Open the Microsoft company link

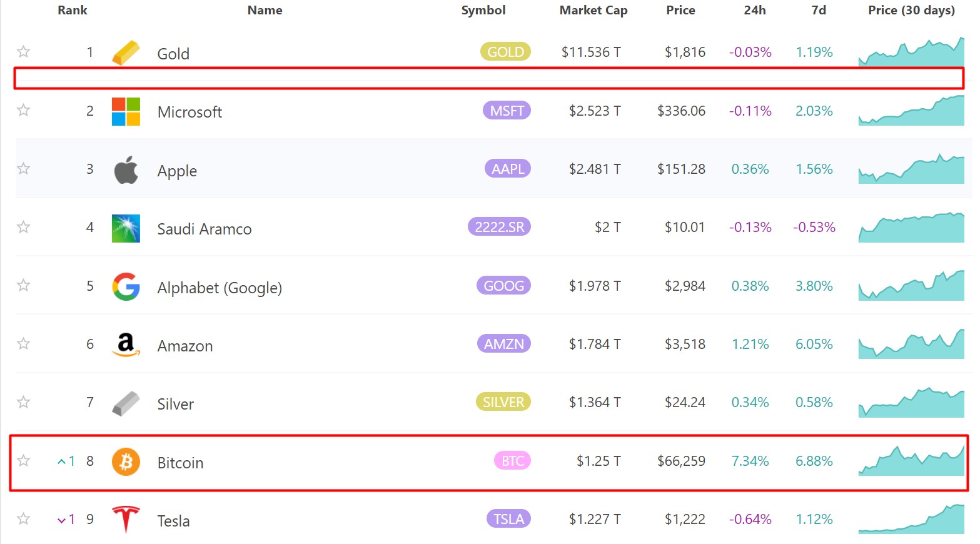(x=189, y=112)
